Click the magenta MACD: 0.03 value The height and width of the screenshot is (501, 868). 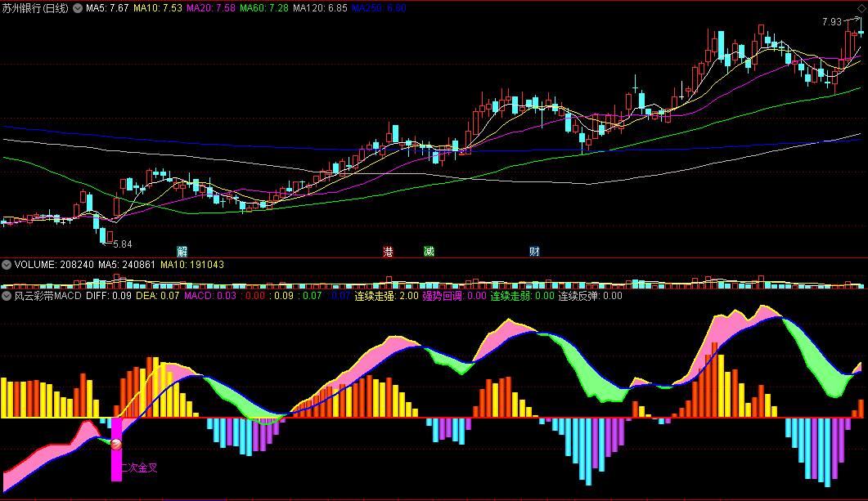click(210, 296)
